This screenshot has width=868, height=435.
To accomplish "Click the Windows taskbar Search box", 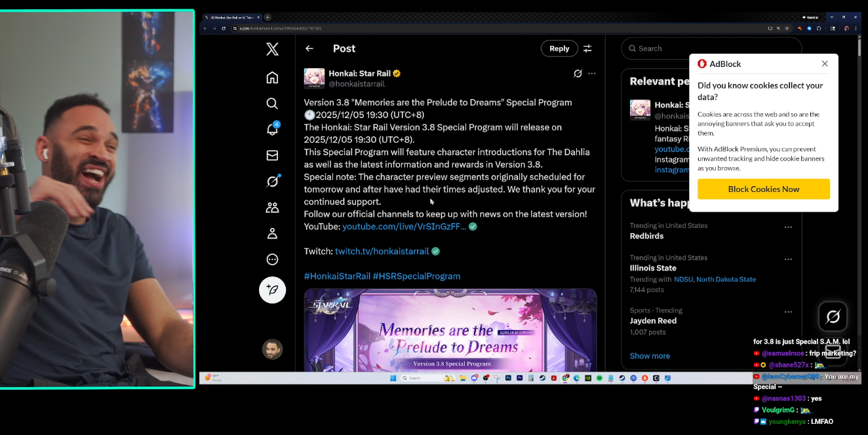I will pos(427,378).
